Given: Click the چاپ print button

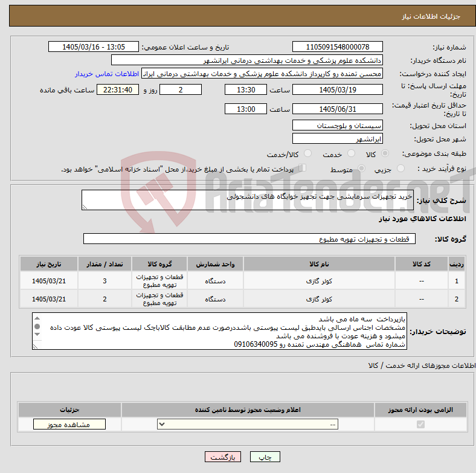Looking at the screenshot, I should [265, 457].
